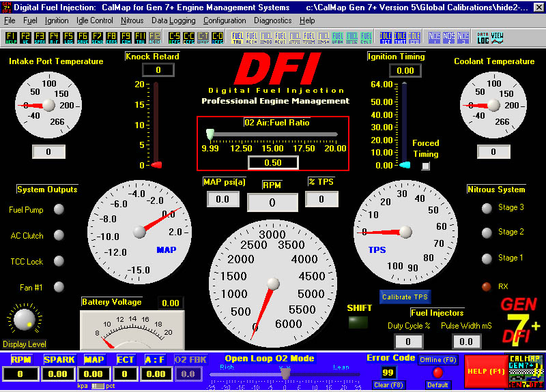Open the IDLE TGT target icon

[x=386, y=37]
